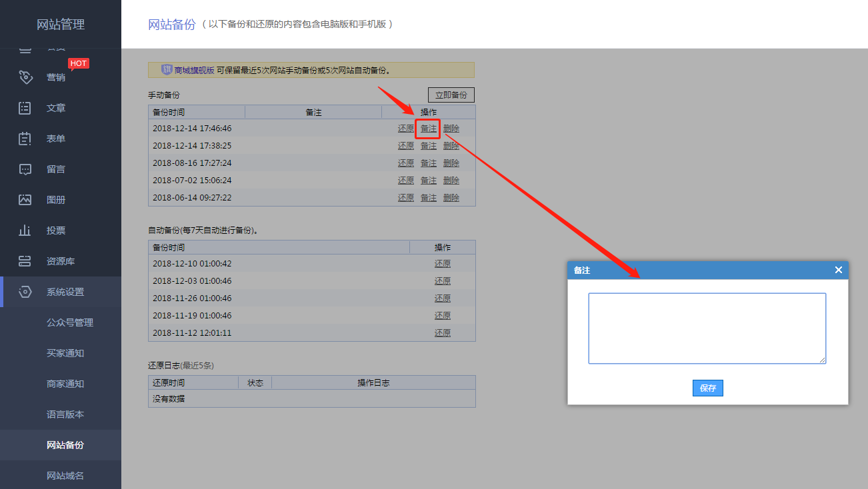
Task: Click the 系统设置 hexagon gear icon
Action: pos(25,292)
